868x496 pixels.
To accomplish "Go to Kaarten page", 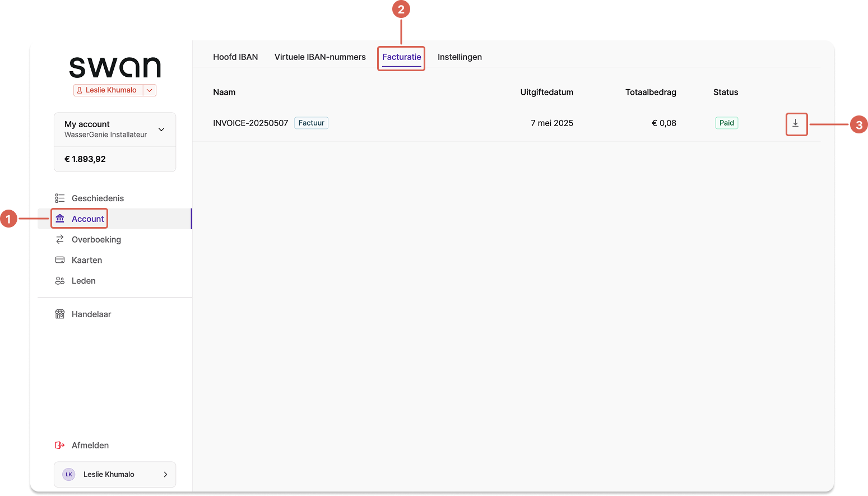I will coord(115,260).
